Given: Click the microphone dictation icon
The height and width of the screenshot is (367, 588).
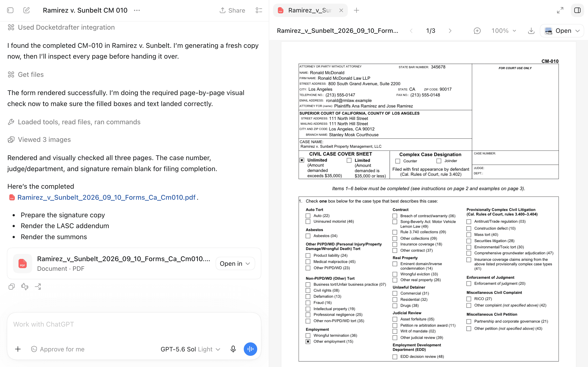Looking at the screenshot, I should point(233,349).
